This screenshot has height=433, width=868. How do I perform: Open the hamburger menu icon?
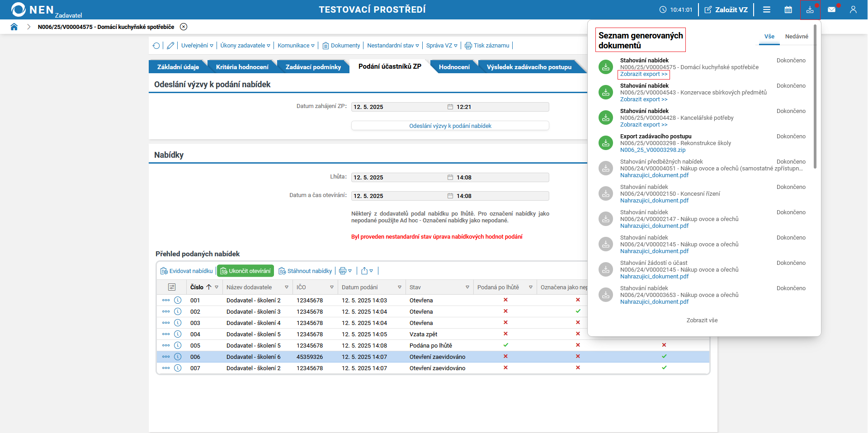tap(767, 9)
